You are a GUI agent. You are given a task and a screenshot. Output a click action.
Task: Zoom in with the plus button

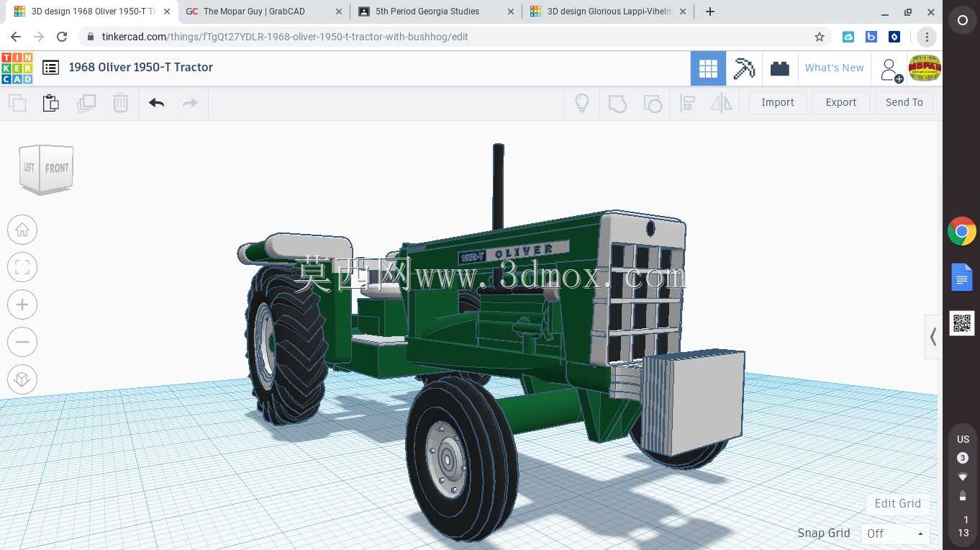tap(22, 305)
